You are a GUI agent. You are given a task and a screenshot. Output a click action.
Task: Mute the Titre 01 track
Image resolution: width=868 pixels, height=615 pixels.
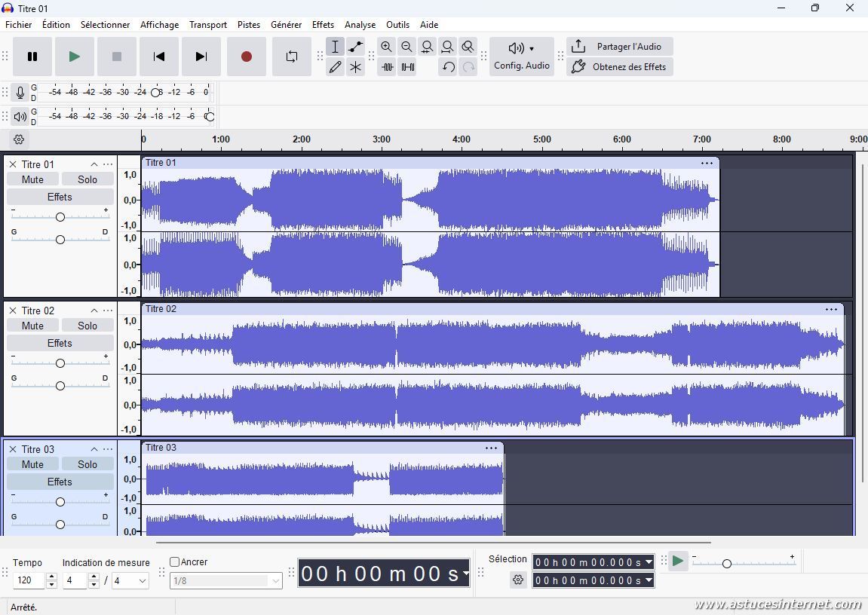click(x=32, y=179)
